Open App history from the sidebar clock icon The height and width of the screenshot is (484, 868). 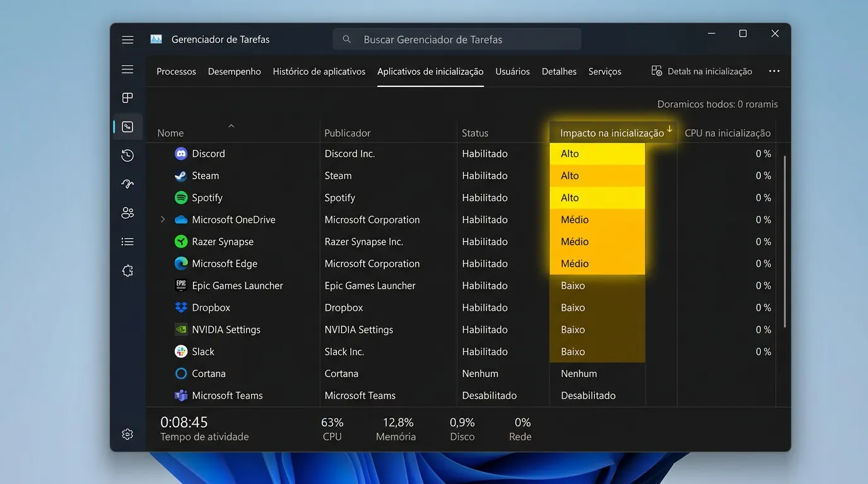tap(127, 155)
